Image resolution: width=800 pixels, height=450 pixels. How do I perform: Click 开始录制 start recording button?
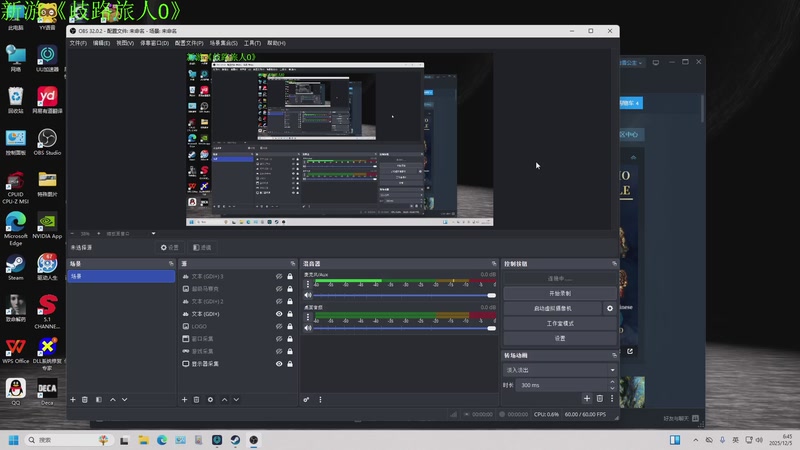click(560, 293)
